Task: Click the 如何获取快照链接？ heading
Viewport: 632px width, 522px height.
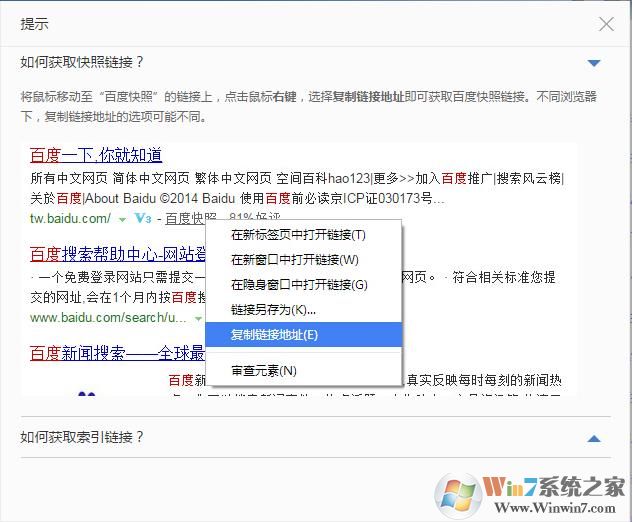Action: tap(82, 62)
